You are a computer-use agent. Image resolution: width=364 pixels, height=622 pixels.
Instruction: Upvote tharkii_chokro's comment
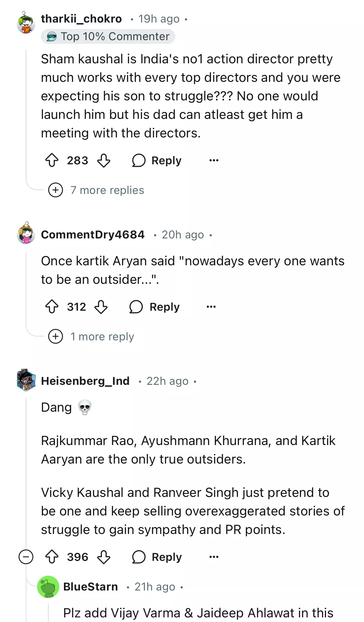pyautogui.click(x=52, y=160)
